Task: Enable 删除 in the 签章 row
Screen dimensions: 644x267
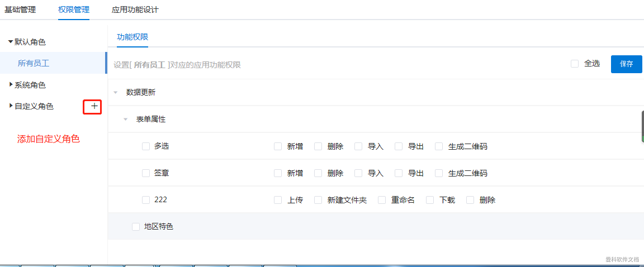Action: 318,174
